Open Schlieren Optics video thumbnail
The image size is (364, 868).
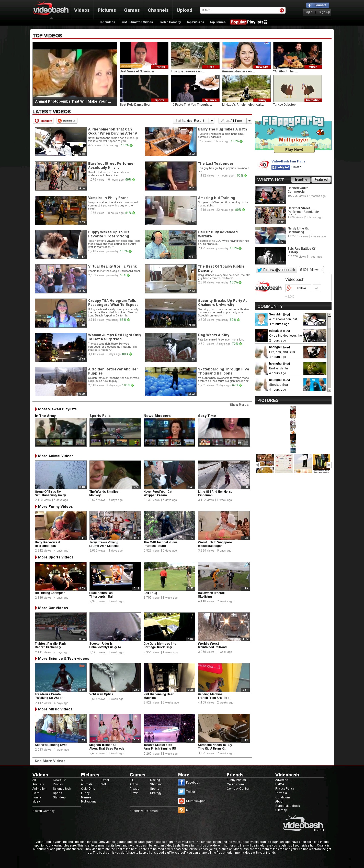pyautogui.click(x=115, y=678)
